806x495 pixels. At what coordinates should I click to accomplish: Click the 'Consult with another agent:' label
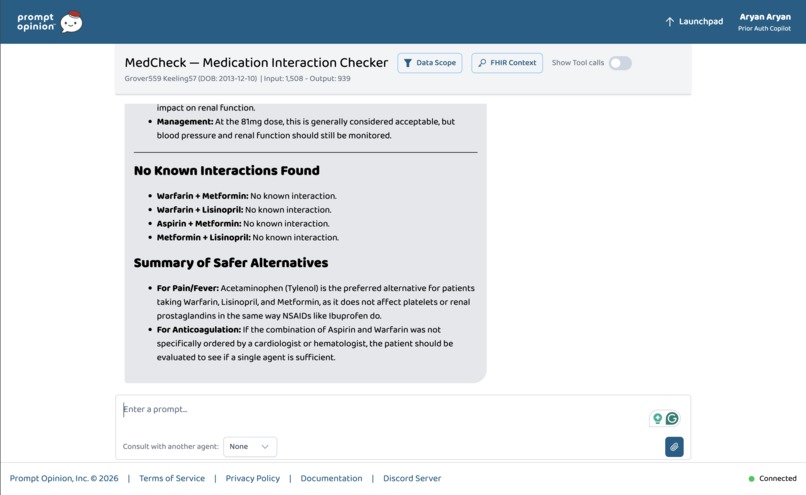171,446
